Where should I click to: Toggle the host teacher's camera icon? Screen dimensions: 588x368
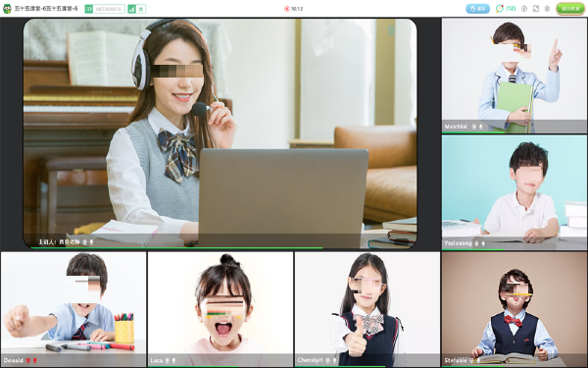coord(84,242)
